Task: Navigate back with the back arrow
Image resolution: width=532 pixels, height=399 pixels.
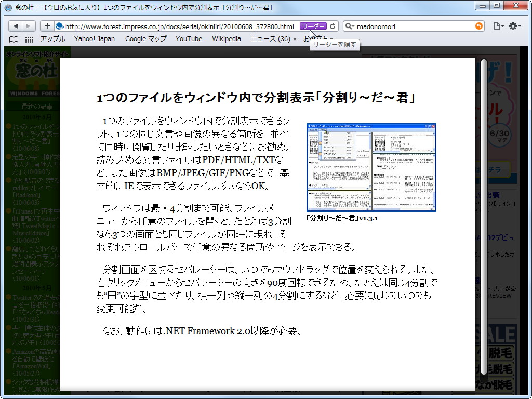Action: pos(16,25)
